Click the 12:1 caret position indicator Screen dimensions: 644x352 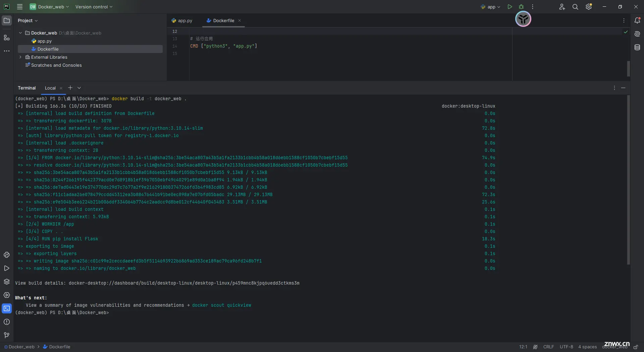click(523, 347)
